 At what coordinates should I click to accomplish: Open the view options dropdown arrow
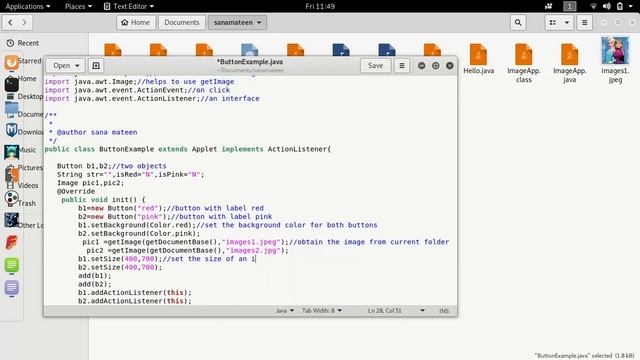(x=567, y=22)
